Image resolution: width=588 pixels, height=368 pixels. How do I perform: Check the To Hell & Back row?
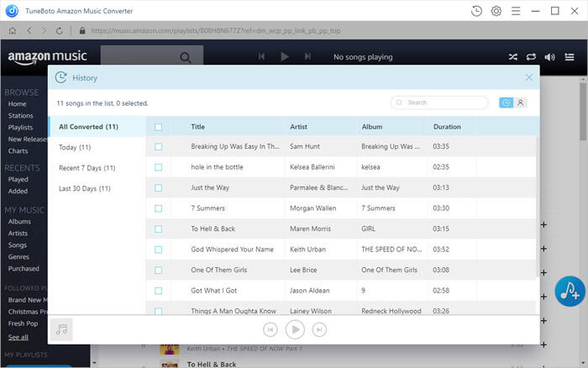click(x=158, y=229)
